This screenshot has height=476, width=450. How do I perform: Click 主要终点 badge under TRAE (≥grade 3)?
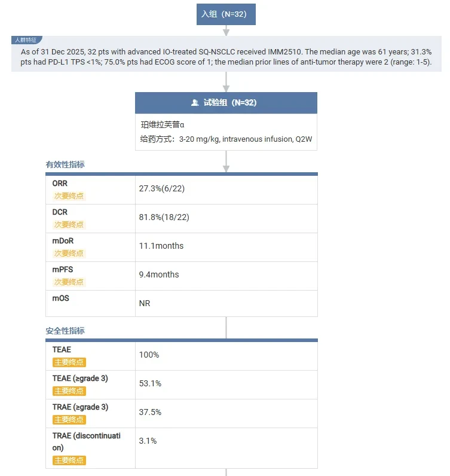[69, 420]
